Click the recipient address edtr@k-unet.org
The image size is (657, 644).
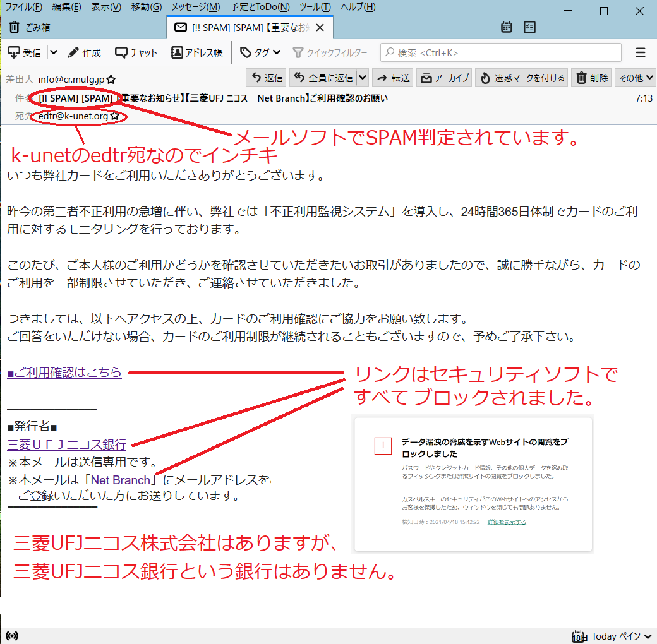(73, 116)
